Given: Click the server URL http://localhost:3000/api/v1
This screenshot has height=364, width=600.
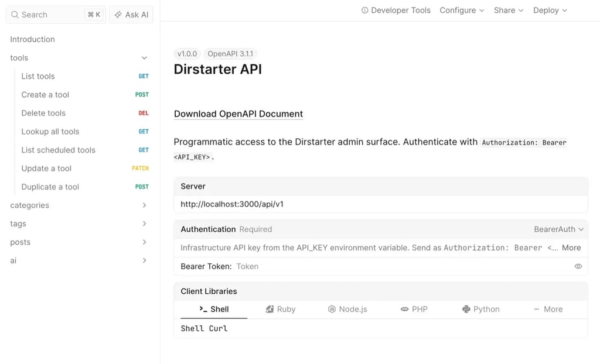Looking at the screenshot, I should 232,204.
